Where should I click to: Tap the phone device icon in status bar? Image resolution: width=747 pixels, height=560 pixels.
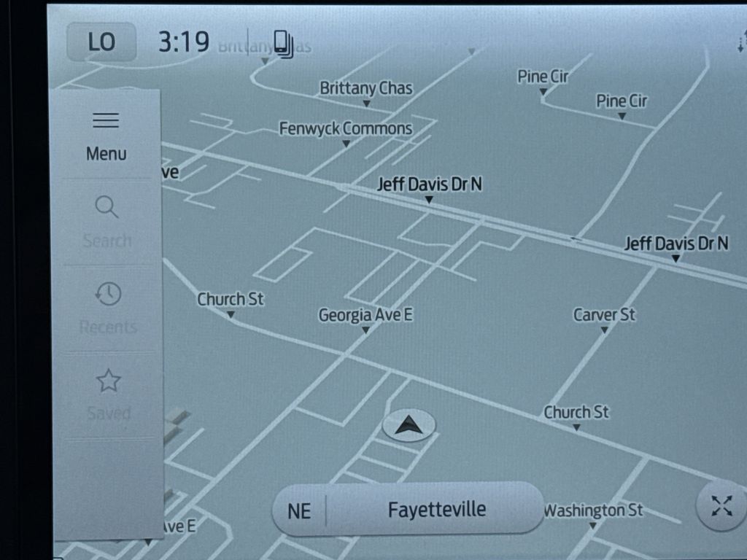(283, 44)
